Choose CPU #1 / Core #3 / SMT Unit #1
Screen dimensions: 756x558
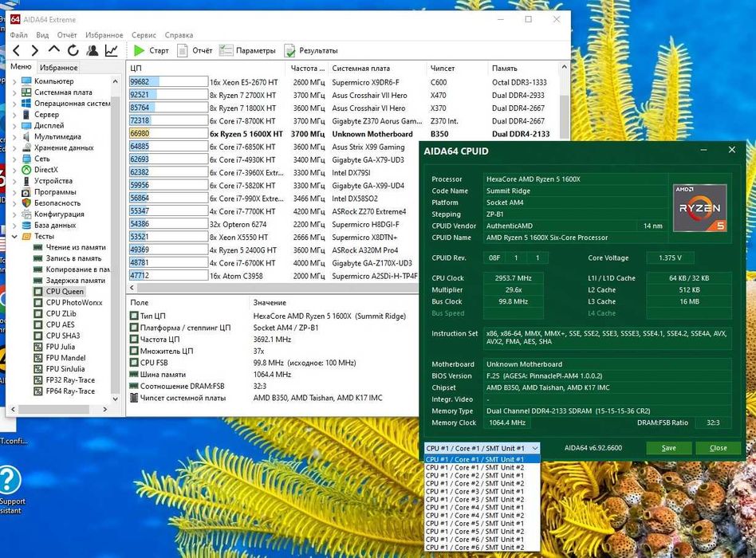(x=474, y=492)
